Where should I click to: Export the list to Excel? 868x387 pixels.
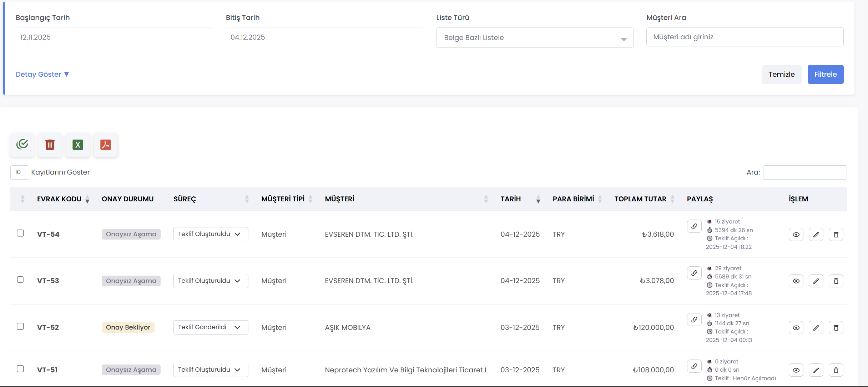pyautogui.click(x=78, y=145)
